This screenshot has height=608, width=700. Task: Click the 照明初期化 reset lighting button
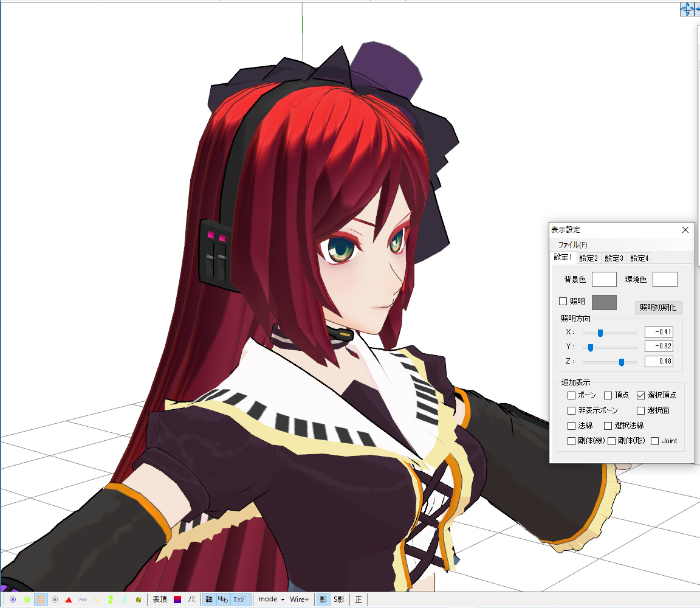point(659,308)
